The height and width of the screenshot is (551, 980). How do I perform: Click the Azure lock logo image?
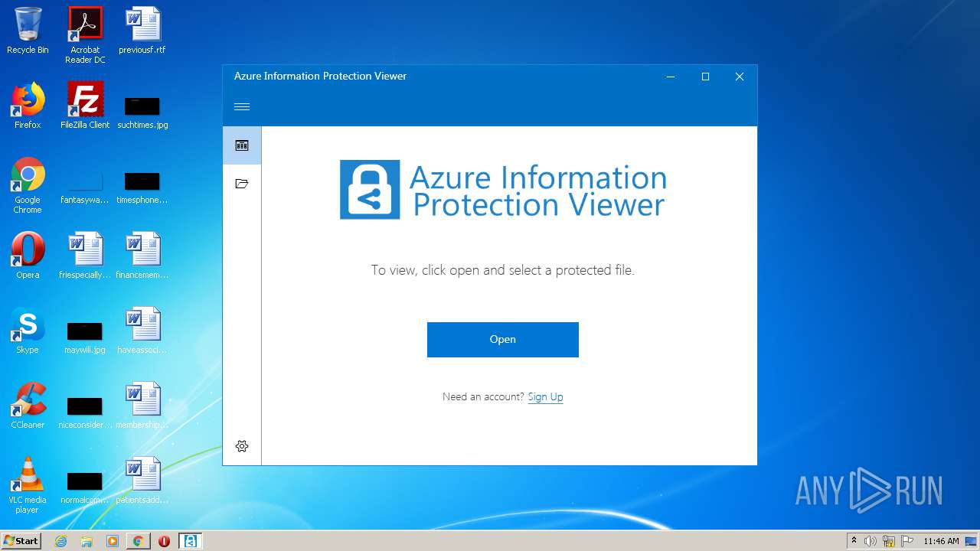click(370, 190)
